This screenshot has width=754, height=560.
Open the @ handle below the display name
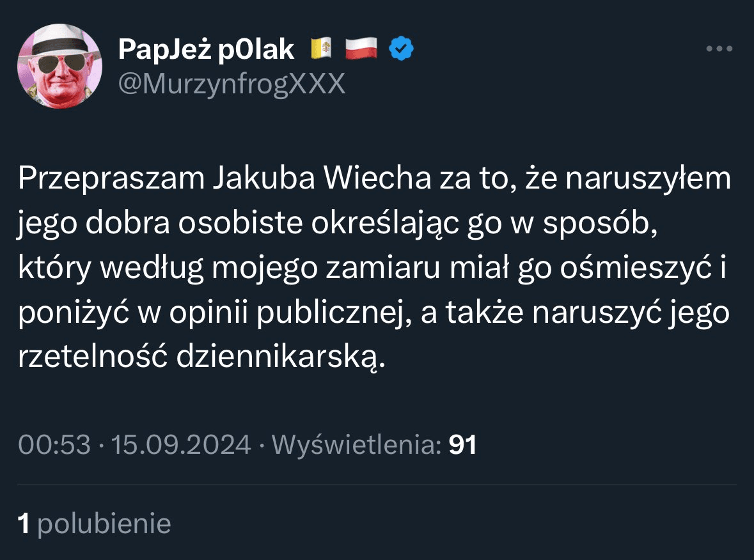click(x=232, y=83)
